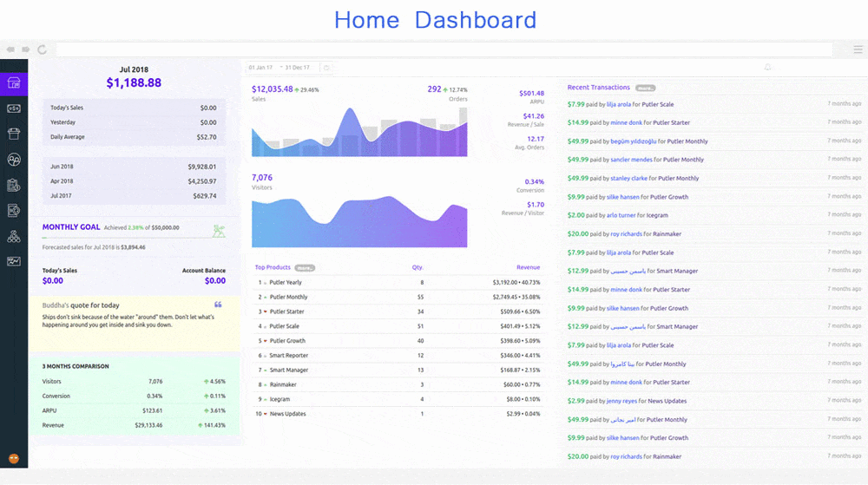Open the Sales money icon in sidebar
This screenshot has width=868, height=485.
coord(14,108)
